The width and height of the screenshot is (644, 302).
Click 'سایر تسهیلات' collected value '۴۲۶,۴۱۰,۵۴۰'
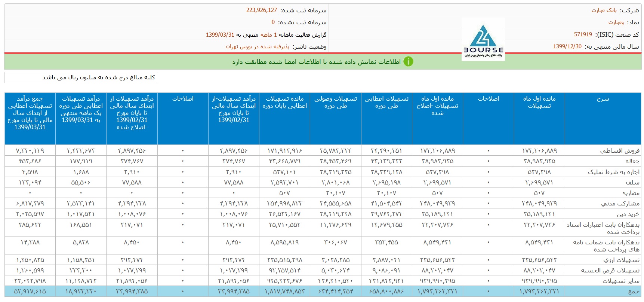336,281
